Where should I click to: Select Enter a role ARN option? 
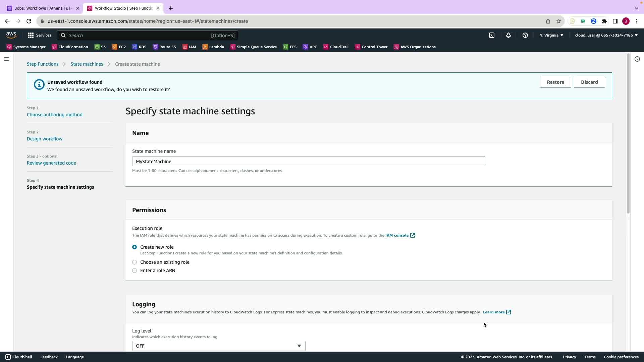(135, 270)
